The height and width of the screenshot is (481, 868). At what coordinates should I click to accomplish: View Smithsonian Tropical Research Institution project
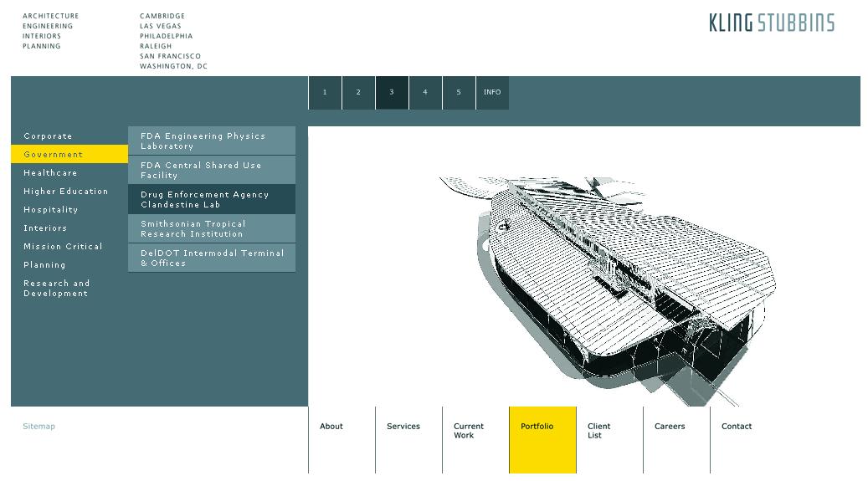tap(212, 229)
